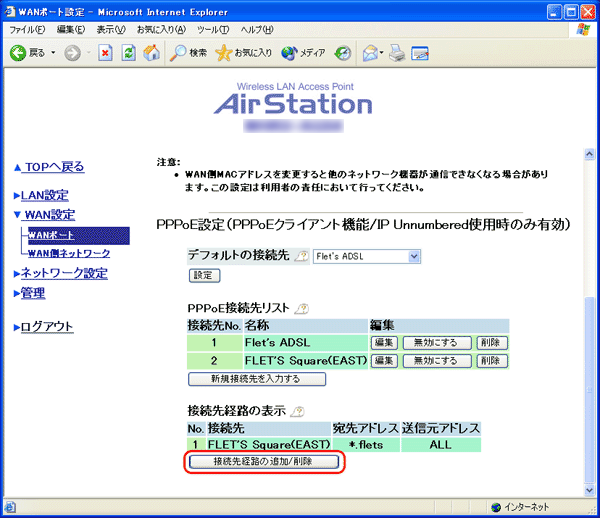Click the page icon in status bar
The width and height of the screenshot is (600, 518).
[x=10, y=507]
